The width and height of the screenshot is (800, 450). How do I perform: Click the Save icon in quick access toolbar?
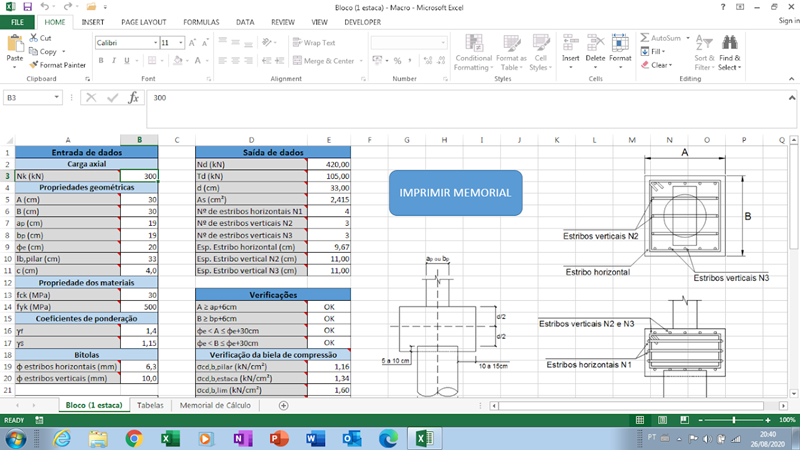[x=27, y=7]
